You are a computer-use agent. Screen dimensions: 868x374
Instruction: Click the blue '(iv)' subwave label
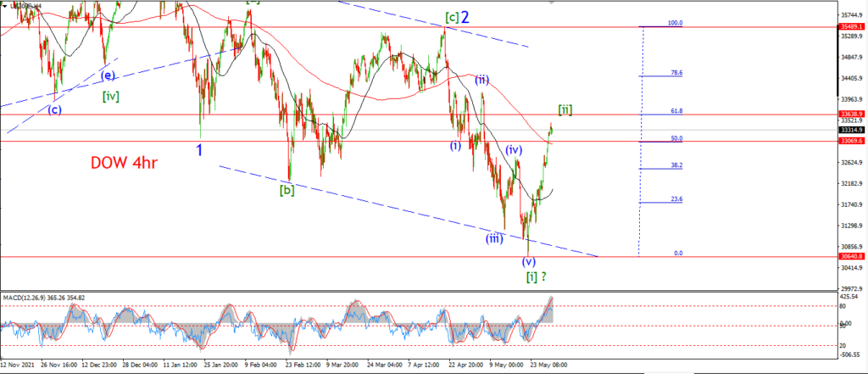[513, 149]
